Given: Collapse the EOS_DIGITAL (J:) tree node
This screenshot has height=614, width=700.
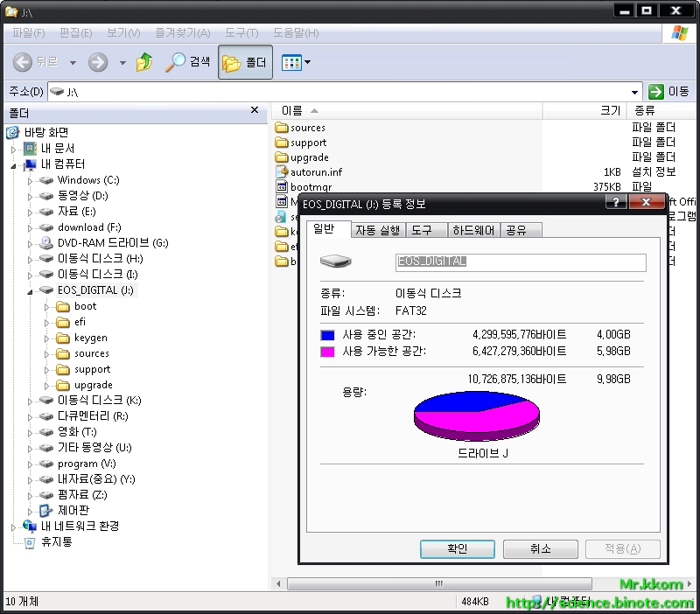Looking at the screenshot, I should coord(30,290).
